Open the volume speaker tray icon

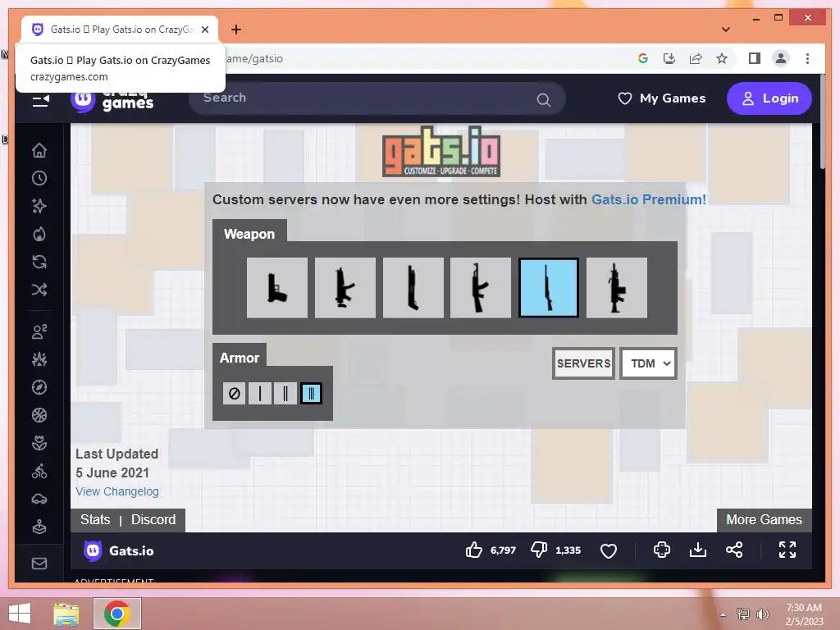tap(762, 614)
